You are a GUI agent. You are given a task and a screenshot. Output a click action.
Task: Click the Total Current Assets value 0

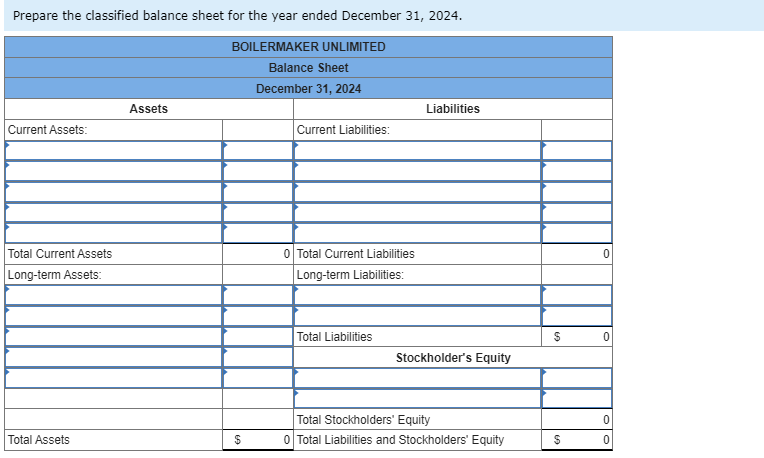point(287,254)
